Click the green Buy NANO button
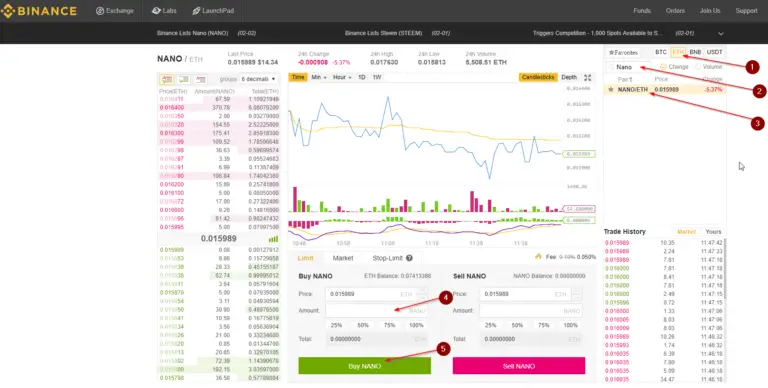The image size is (768, 388). [364, 366]
